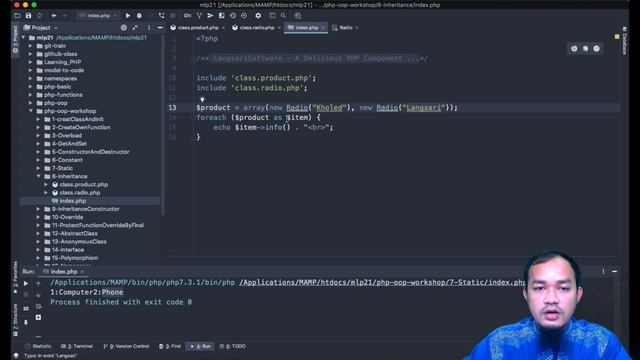The width and height of the screenshot is (640, 360).
Task: Switch to the Radio editor tab
Action: click(345, 28)
